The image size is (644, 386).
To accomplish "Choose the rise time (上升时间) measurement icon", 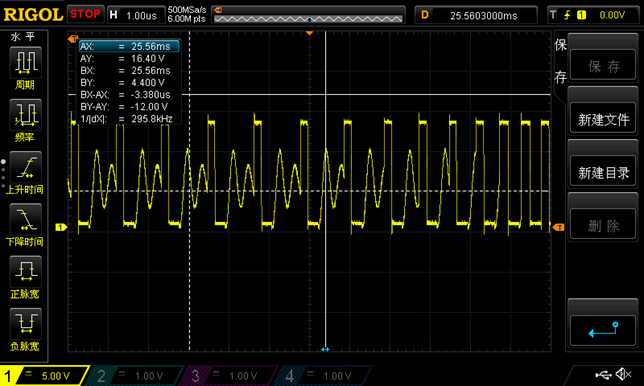I will click(25, 167).
